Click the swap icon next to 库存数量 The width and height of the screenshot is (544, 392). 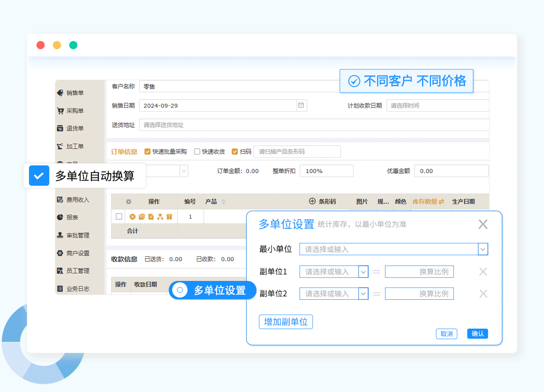point(441,202)
